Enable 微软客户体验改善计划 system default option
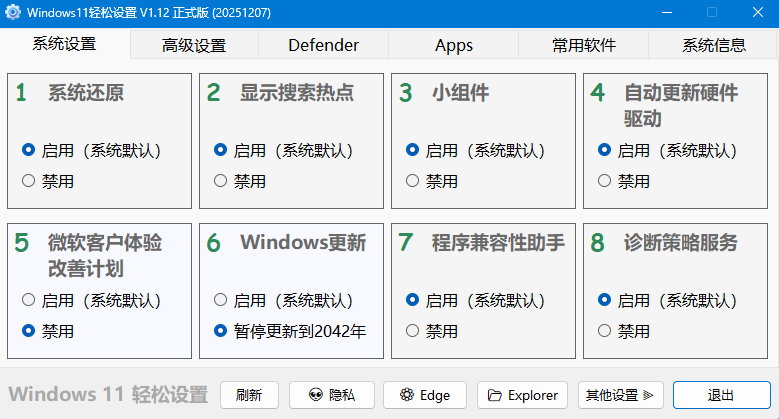The width and height of the screenshot is (779, 419). pos(29,300)
